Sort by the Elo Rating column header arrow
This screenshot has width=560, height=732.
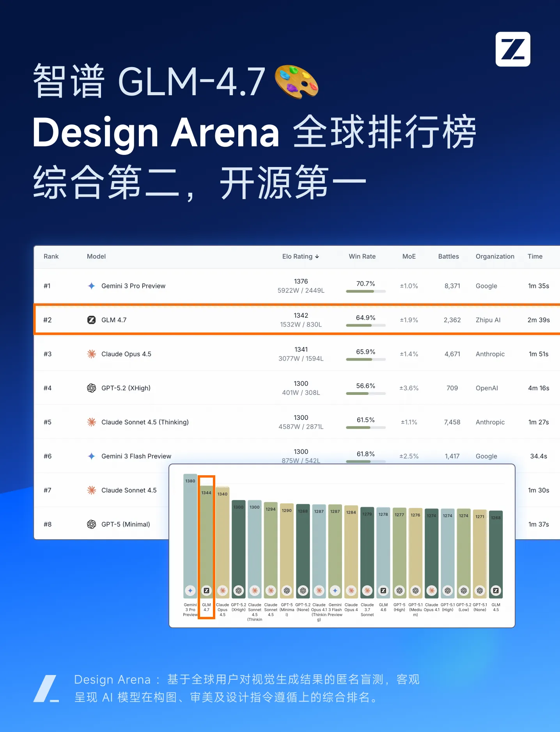point(317,256)
